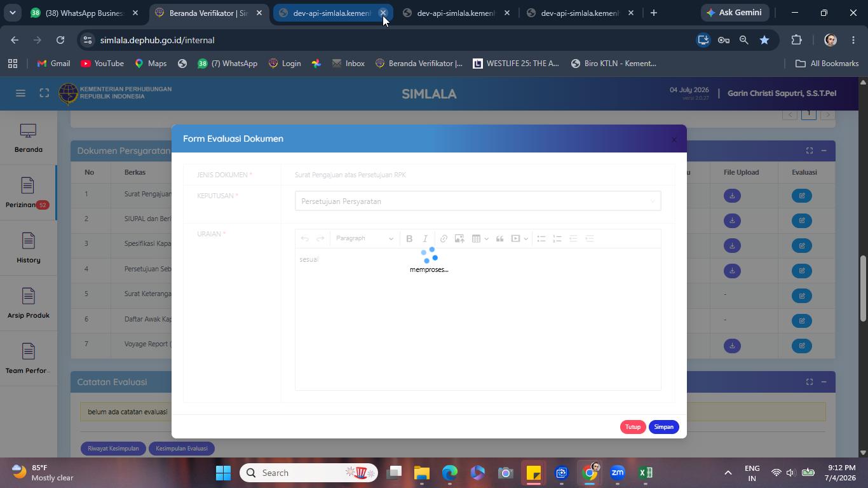868x488 pixels.
Task: Download the file for row 1 Surat Pengajuan
Action: (732, 196)
